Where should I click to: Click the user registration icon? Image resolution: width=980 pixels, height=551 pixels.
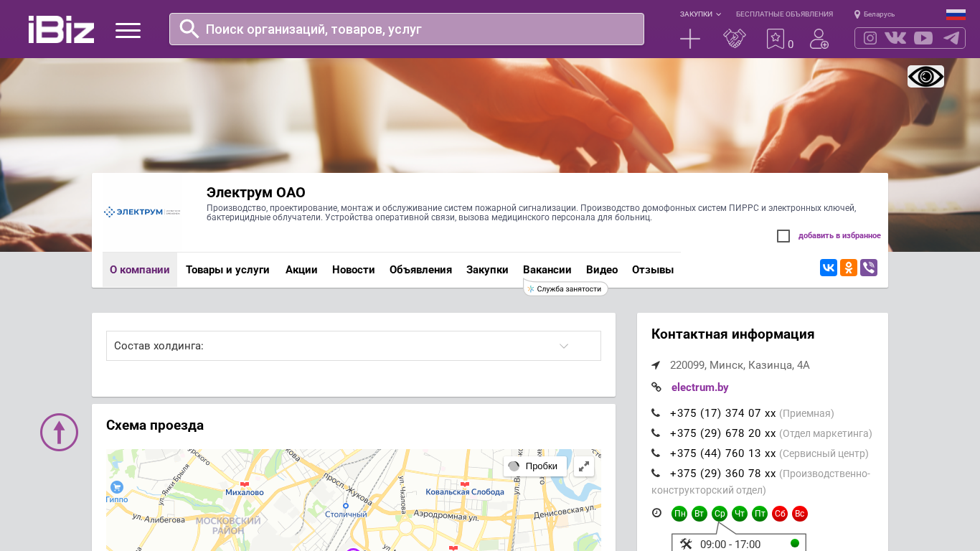pos(819,39)
